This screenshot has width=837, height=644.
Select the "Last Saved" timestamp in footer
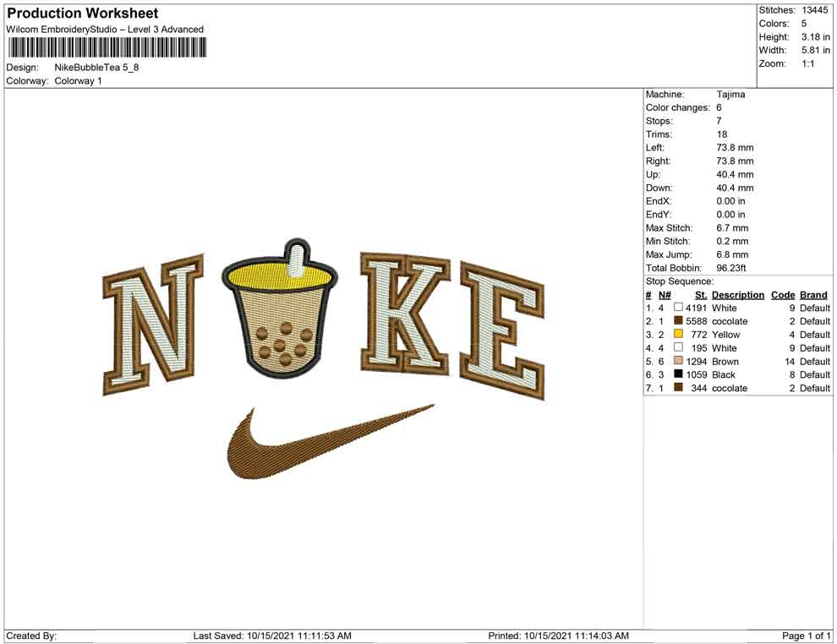click(x=272, y=636)
